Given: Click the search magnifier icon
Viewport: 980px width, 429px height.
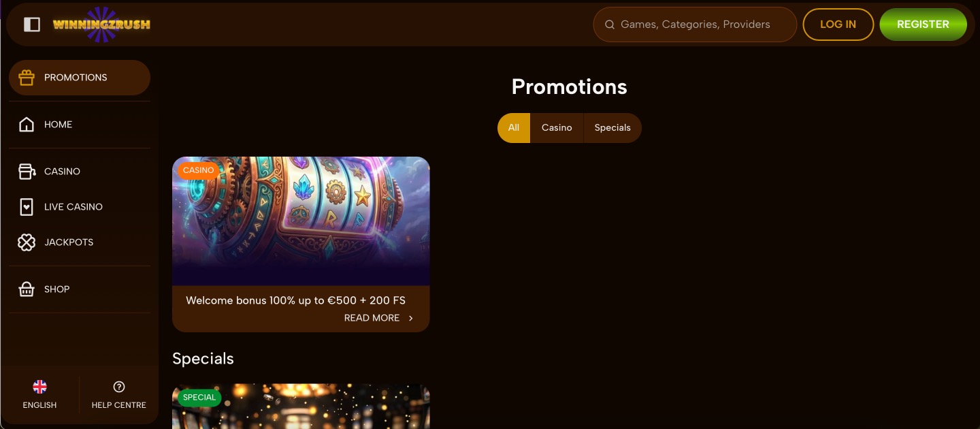Looking at the screenshot, I should coord(610,25).
